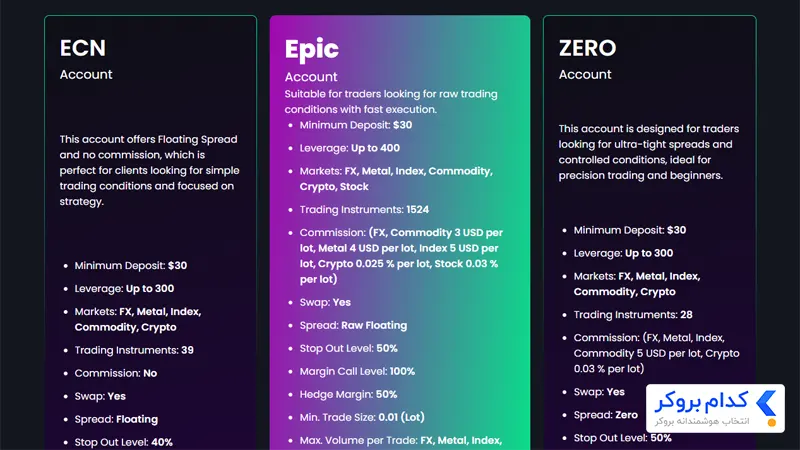800x450 pixels.
Task: Click Epic Leverage Up to 400 item
Action: click(x=349, y=148)
